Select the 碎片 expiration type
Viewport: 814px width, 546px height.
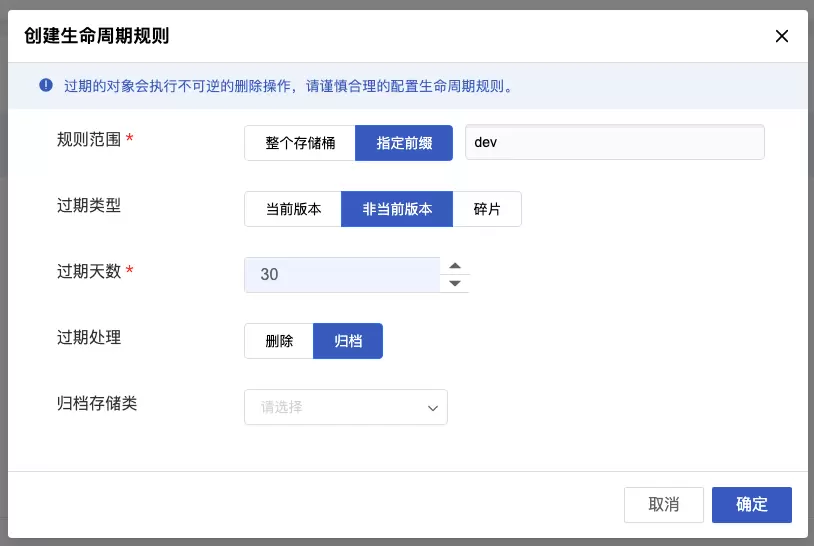[x=487, y=209]
